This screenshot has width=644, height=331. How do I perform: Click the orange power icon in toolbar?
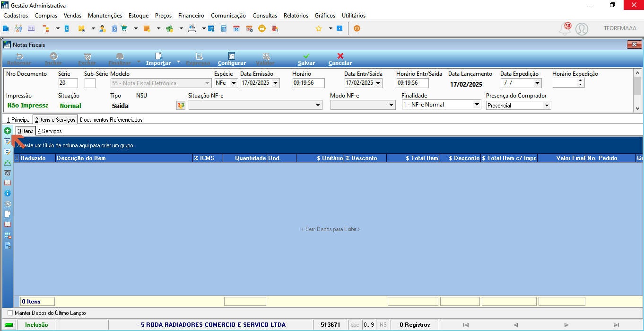coord(357,28)
